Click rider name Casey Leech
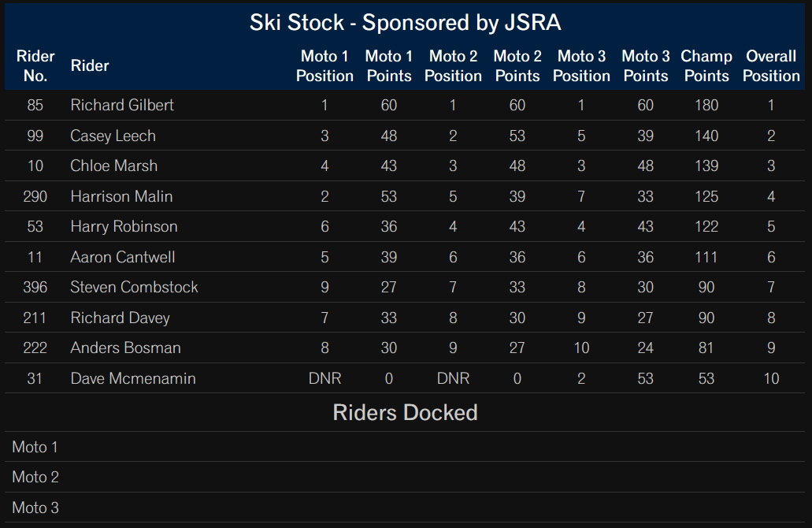 tap(113, 136)
